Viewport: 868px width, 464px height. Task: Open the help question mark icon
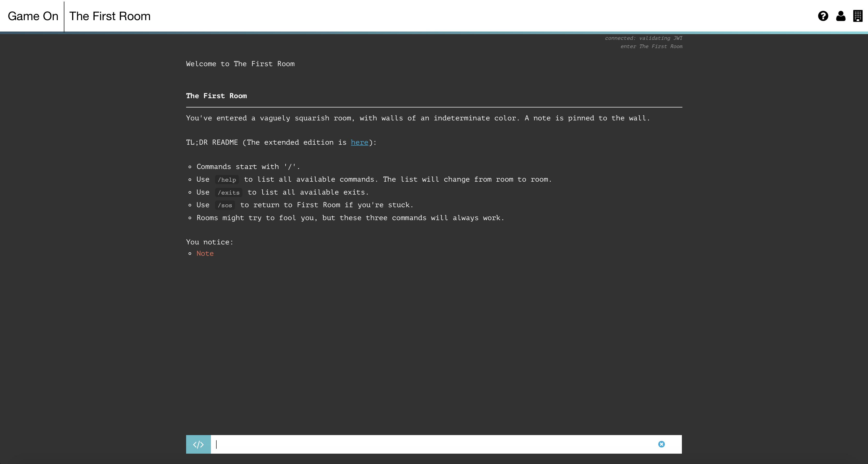(823, 16)
